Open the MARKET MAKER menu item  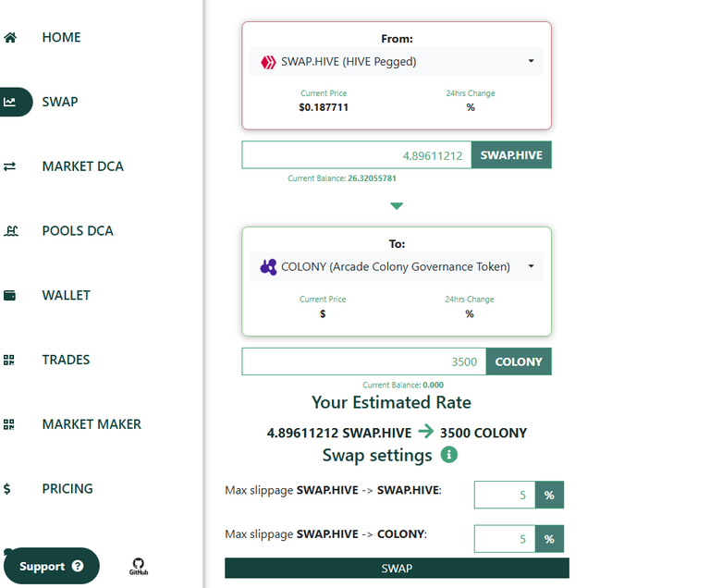coord(92,424)
